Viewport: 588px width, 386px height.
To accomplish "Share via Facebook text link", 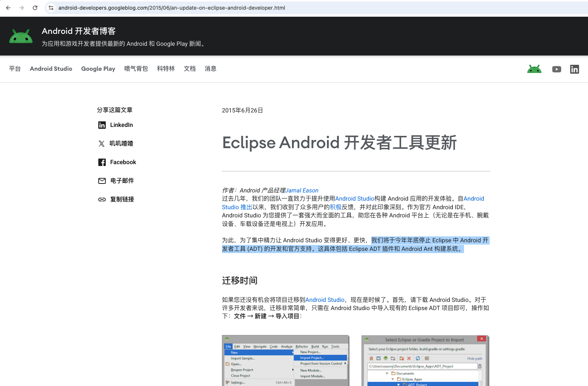I will click(x=123, y=162).
